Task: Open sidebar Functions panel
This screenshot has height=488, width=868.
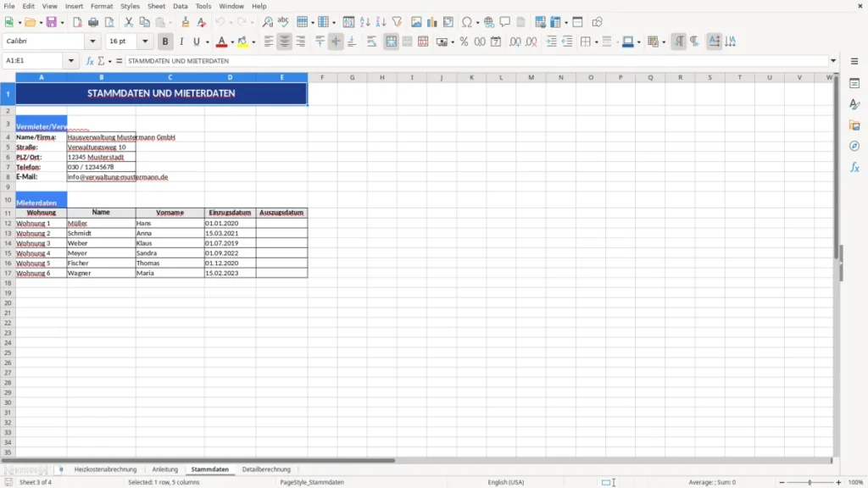Action: click(x=854, y=167)
